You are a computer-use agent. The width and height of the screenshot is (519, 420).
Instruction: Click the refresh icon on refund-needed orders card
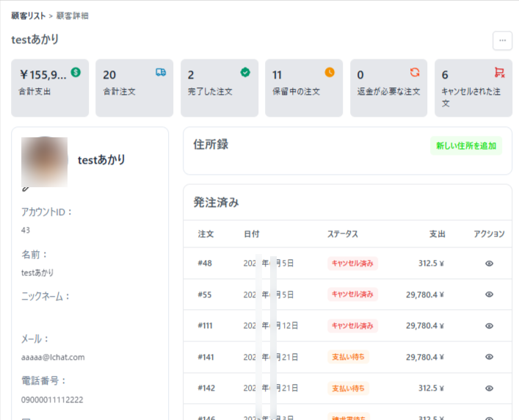[415, 72]
